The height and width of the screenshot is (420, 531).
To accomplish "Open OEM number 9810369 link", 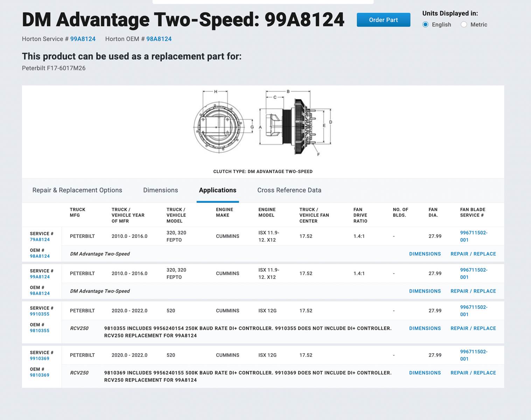I will tap(40, 375).
